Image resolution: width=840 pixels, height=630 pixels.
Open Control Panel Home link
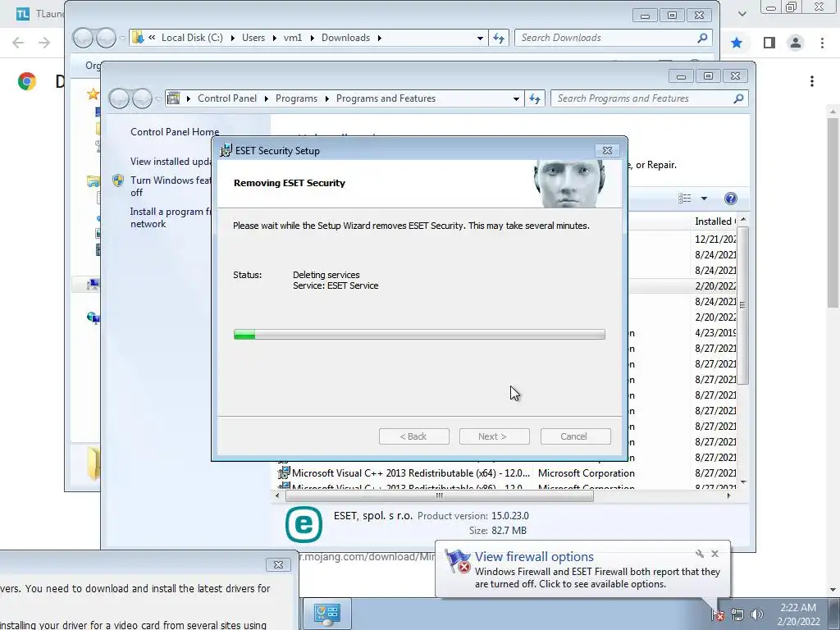(x=175, y=132)
